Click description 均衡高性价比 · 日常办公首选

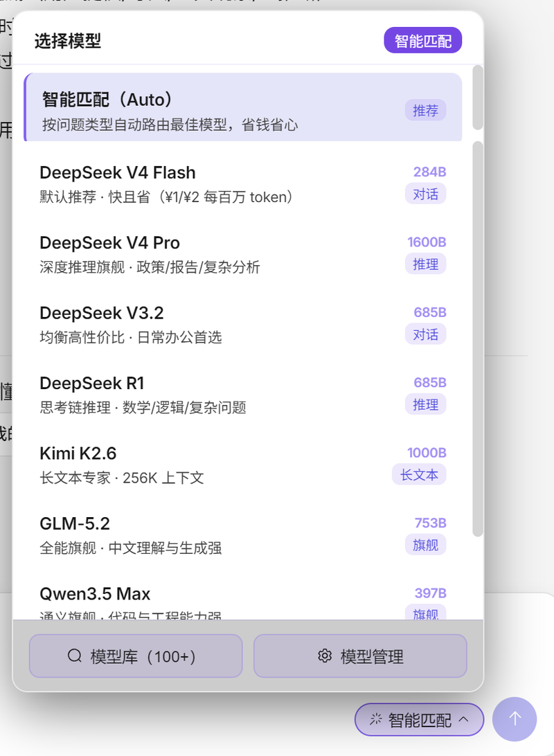pos(131,338)
